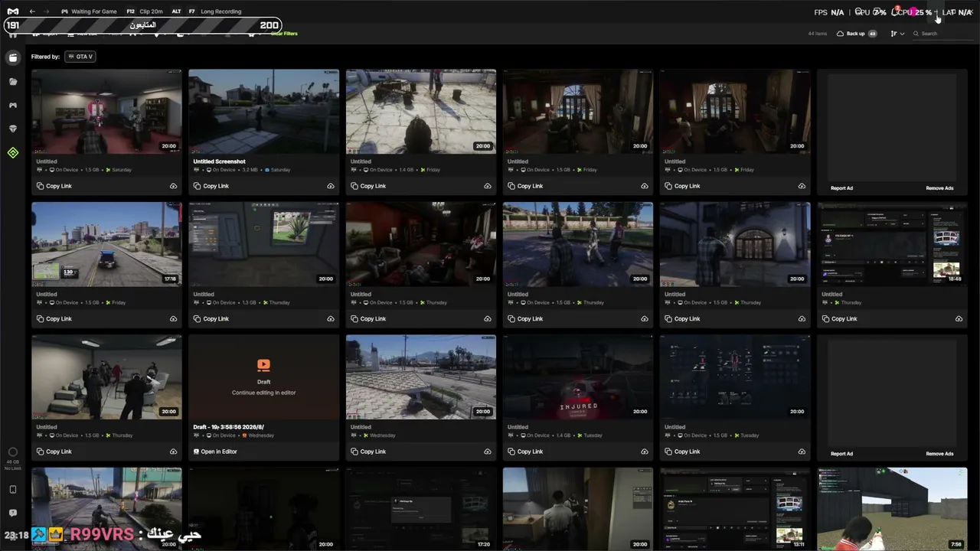Open the 13:11 clip thumbnail
The height and width of the screenshot is (551, 980).
(x=735, y=509)
